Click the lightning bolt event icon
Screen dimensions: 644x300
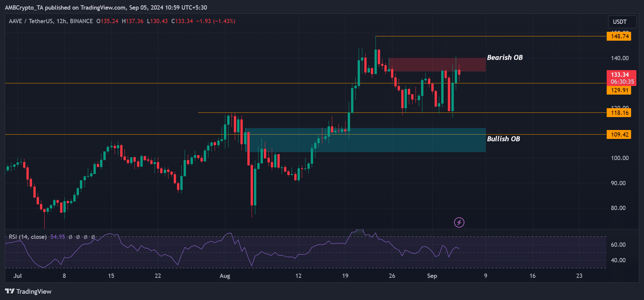pos(459,223)
